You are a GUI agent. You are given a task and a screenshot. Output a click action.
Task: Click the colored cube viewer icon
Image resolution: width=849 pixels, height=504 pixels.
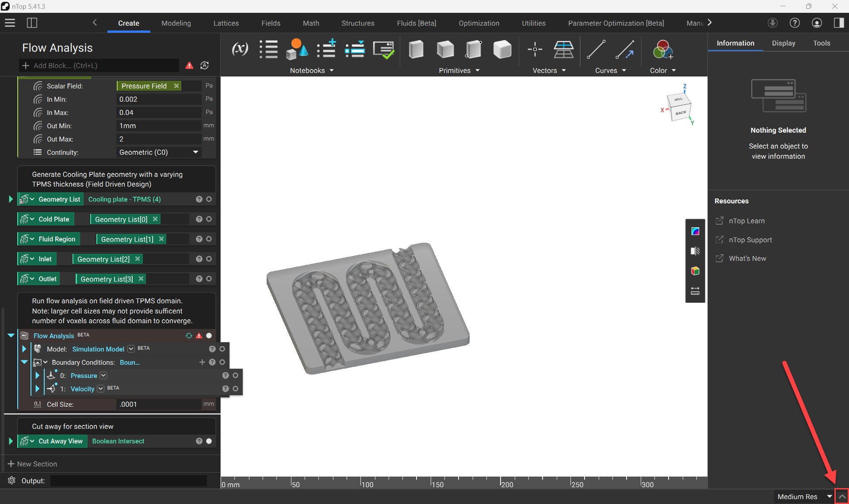(695, 271)
